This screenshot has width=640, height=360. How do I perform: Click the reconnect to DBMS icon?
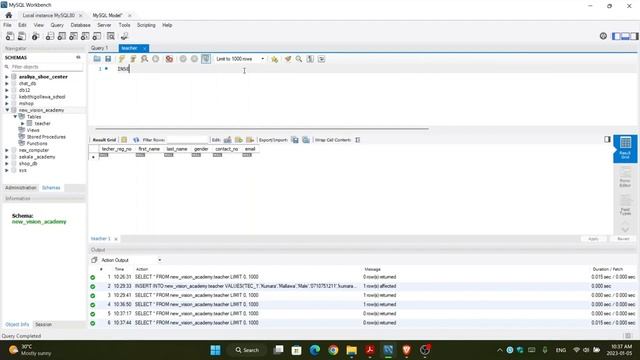[x=124, y=36]
